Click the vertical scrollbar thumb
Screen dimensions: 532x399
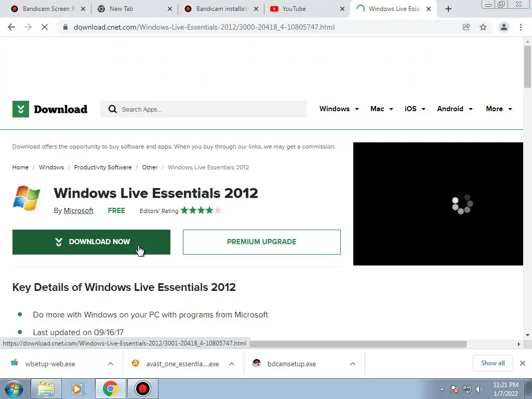(x=527, y=66)
